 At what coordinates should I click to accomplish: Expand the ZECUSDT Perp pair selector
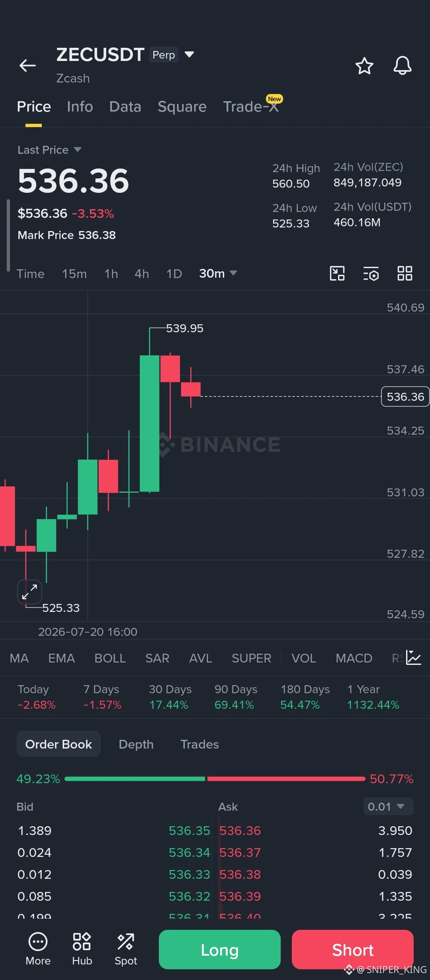pyautogui.click(x=190, y=55)
